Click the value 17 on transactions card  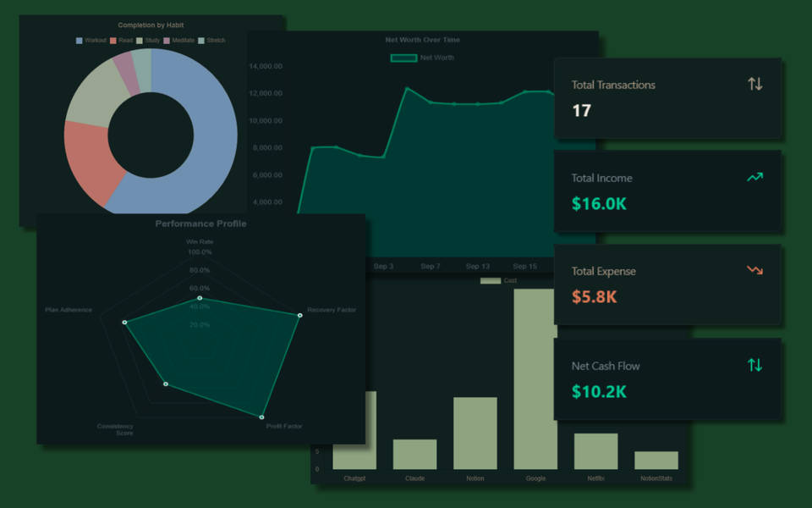582,110
